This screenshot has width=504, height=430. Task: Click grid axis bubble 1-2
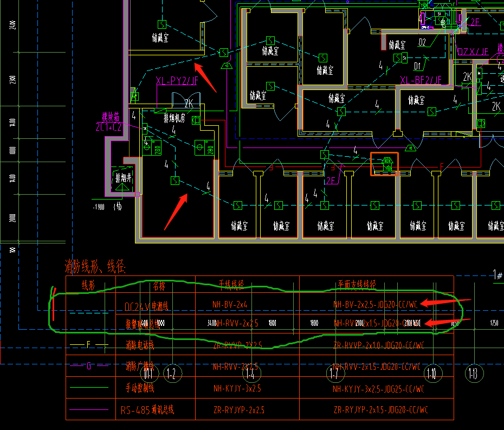click(x=173, y=374)
